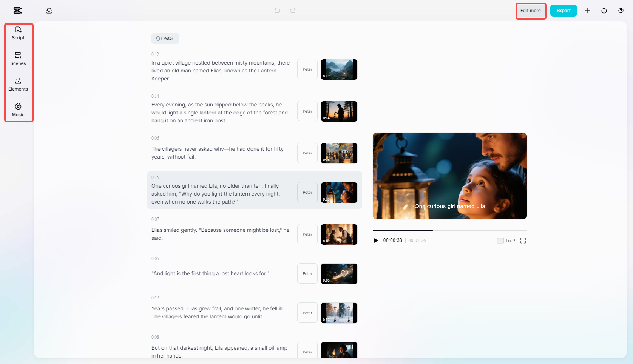
Task: Click the plus icon for a new project
Action: 588,11
